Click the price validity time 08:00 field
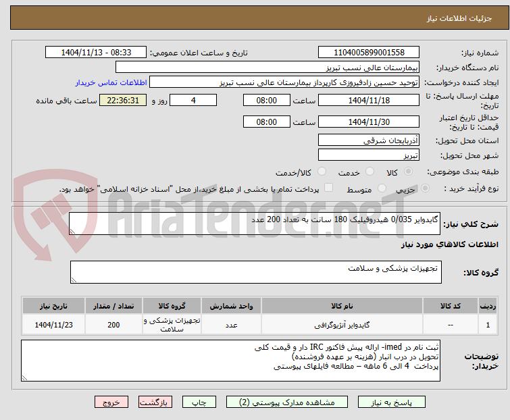Screen dimensions: 510x420 (266, 122)
